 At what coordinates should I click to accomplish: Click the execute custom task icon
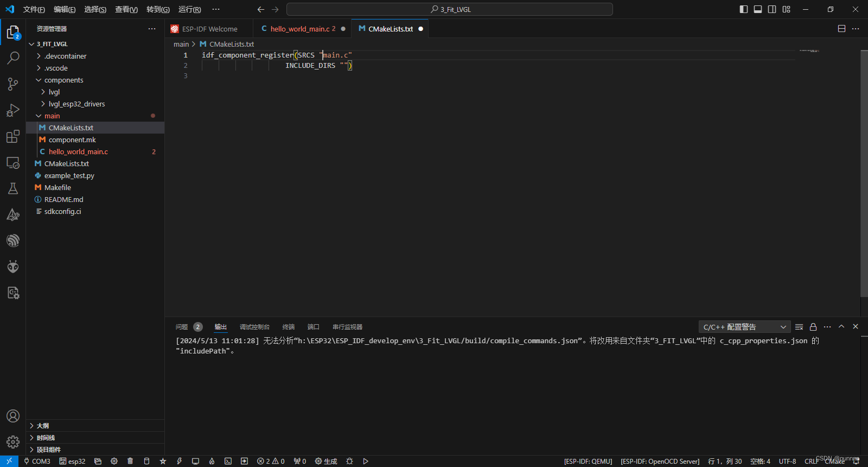[244, 461]
